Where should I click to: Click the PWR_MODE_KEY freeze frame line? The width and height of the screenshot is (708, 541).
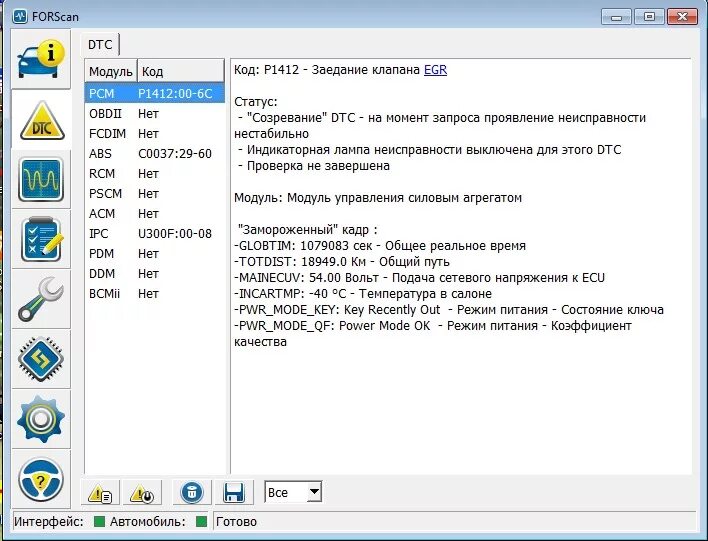[449, 310]
